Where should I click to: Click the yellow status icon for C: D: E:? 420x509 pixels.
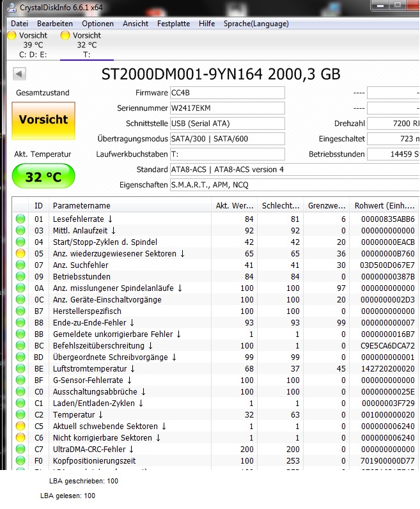coord(12,35)
